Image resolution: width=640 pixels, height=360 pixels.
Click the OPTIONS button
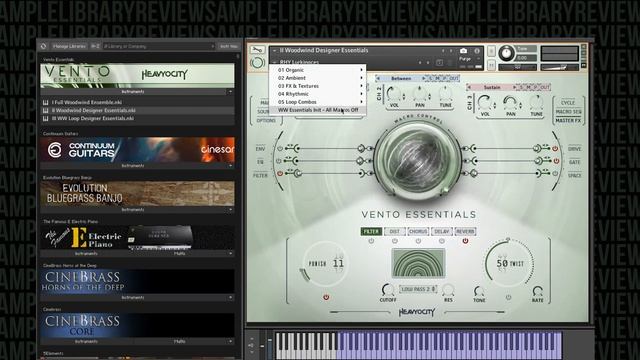266,121
